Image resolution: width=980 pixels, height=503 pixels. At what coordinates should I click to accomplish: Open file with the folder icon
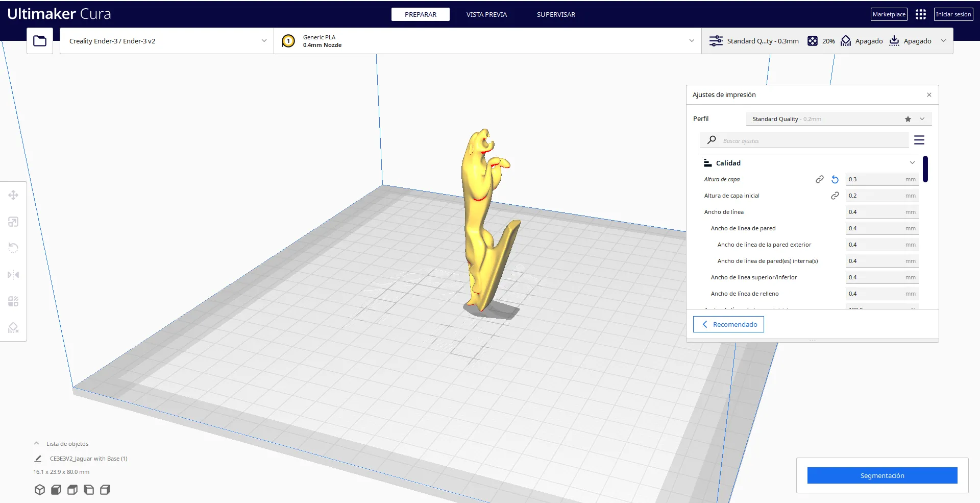(x=40, y=41)
